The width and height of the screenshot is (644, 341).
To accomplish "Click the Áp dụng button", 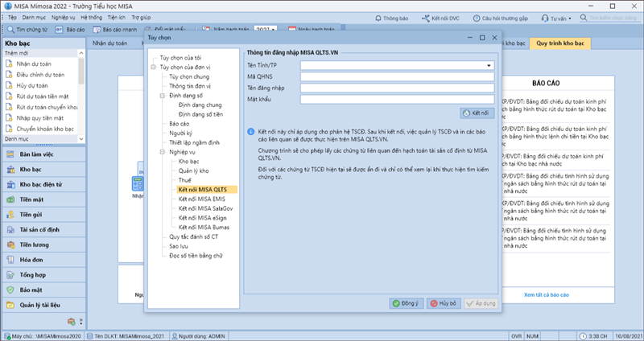I will 481,304.
